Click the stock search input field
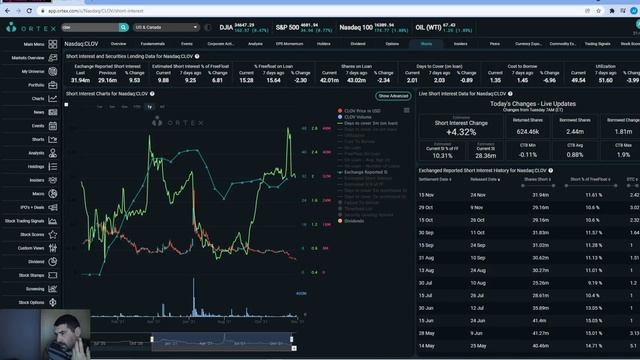The height and width of the screenshot is (360, 640). (x=90, y=27)
